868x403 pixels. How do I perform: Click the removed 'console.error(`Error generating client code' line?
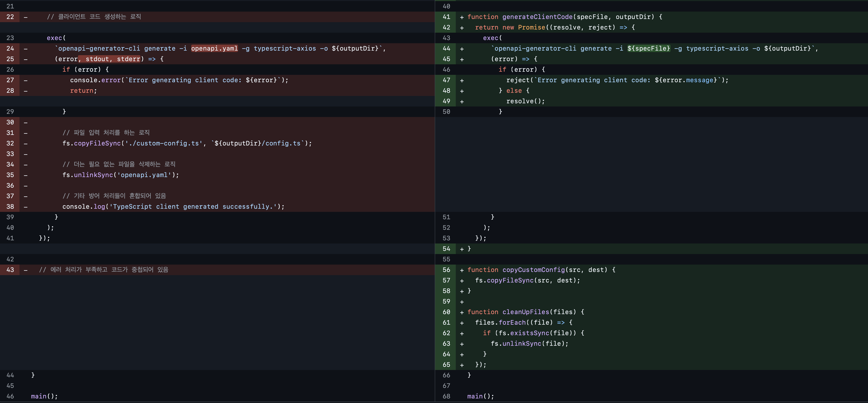coord(179,80)
